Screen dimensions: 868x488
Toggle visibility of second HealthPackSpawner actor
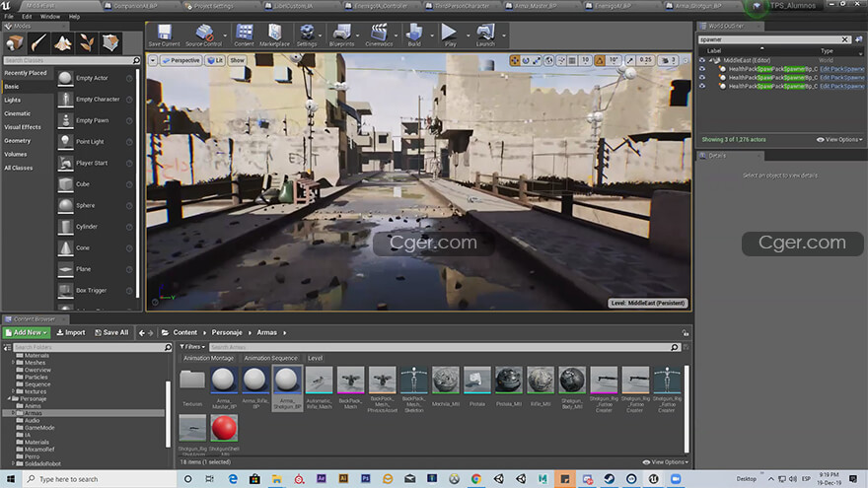click(702, 78)
